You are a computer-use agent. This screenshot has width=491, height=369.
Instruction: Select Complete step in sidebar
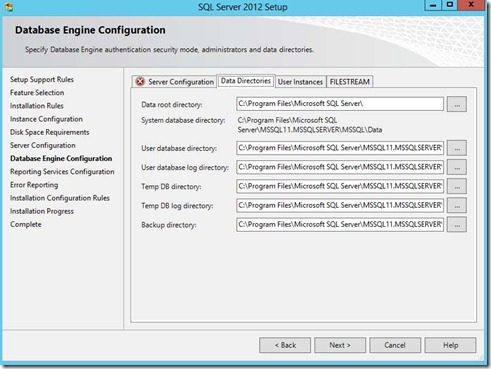26,224
